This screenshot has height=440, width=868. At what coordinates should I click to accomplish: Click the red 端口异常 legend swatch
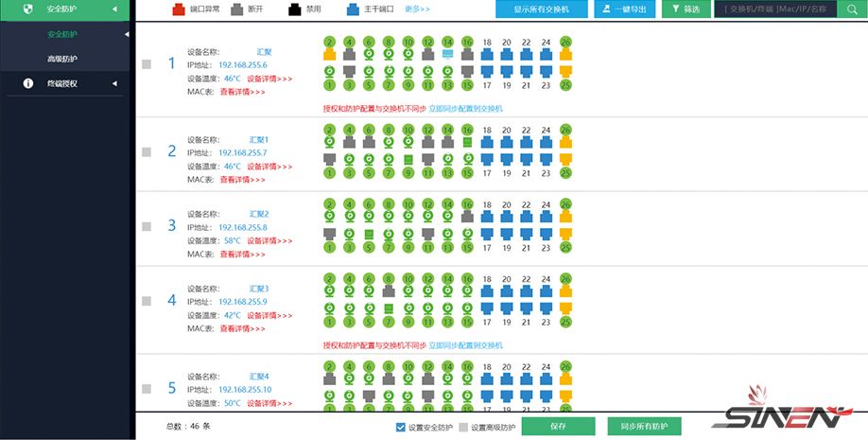(x=179, y=9)
